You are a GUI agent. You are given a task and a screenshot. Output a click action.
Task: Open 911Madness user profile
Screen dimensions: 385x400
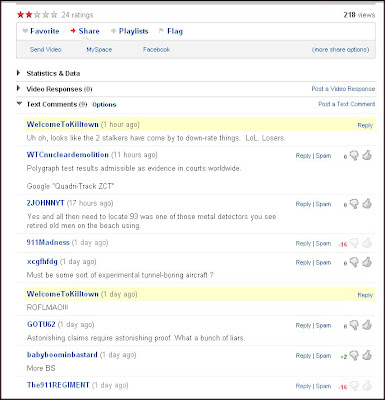point(48,242)
